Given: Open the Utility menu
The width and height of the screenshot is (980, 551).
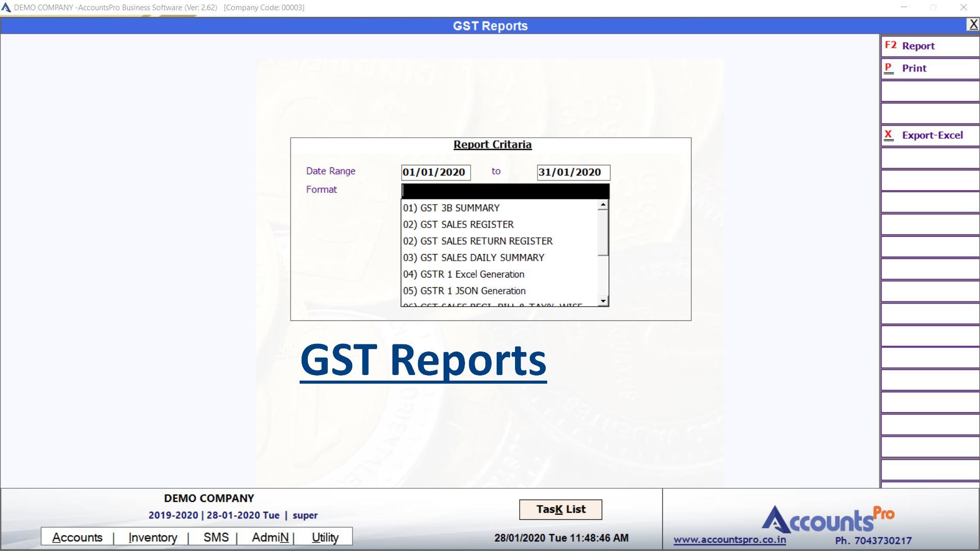Looking at the screenshot, I should pyautogui.click(x=325, y=537).
